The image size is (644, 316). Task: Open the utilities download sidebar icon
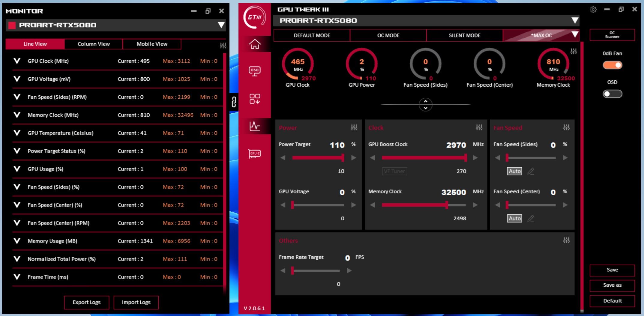[255, 98]
